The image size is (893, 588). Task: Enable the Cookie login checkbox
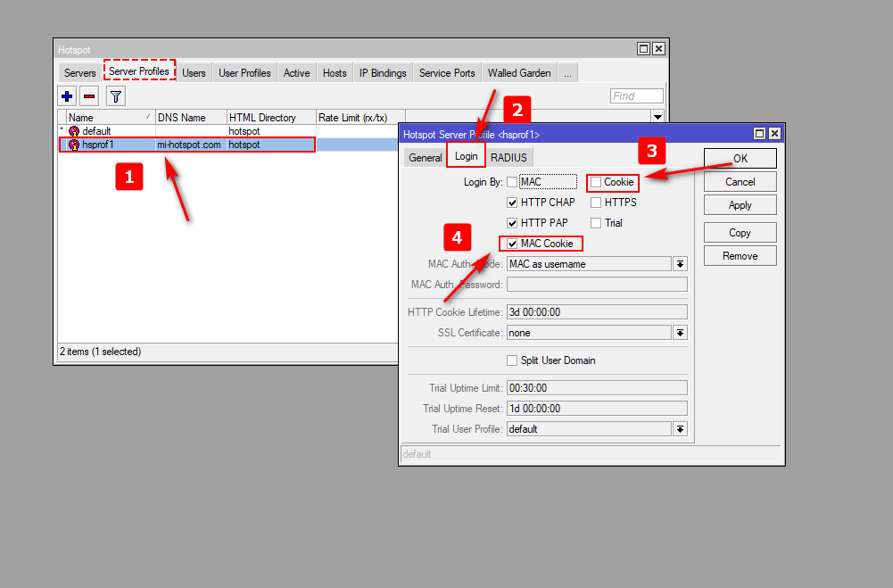596,182
